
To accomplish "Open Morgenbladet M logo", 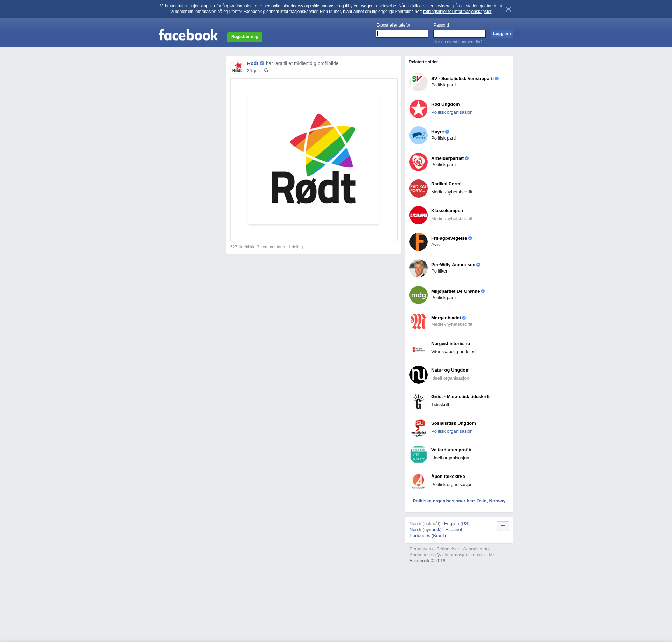I will [419, 322].
